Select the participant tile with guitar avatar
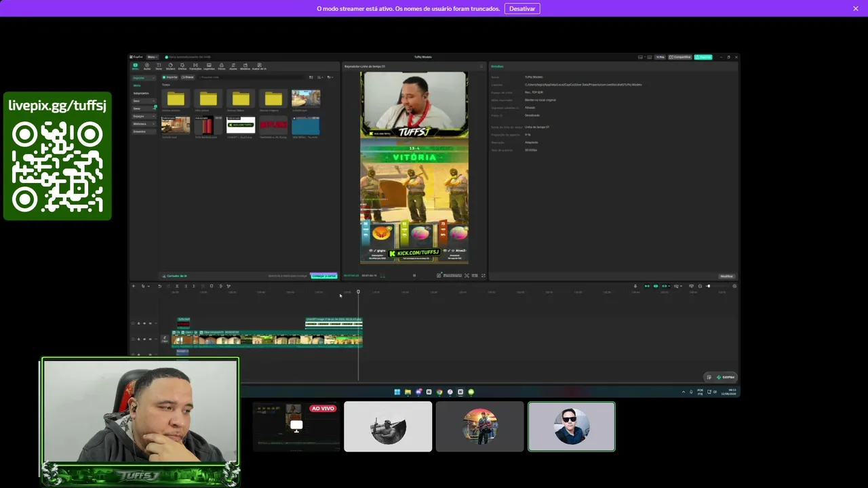 click(x=480, y=426)
